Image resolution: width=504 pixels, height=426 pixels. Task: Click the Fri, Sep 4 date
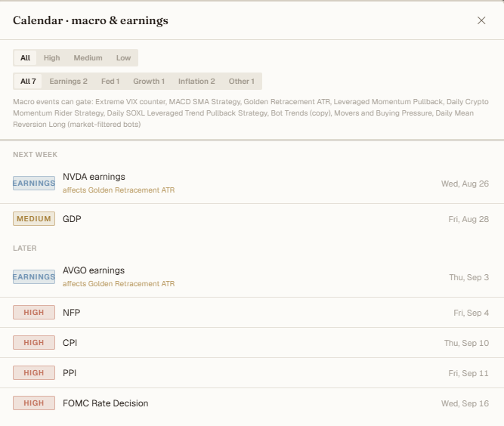[x=471, y=313]
